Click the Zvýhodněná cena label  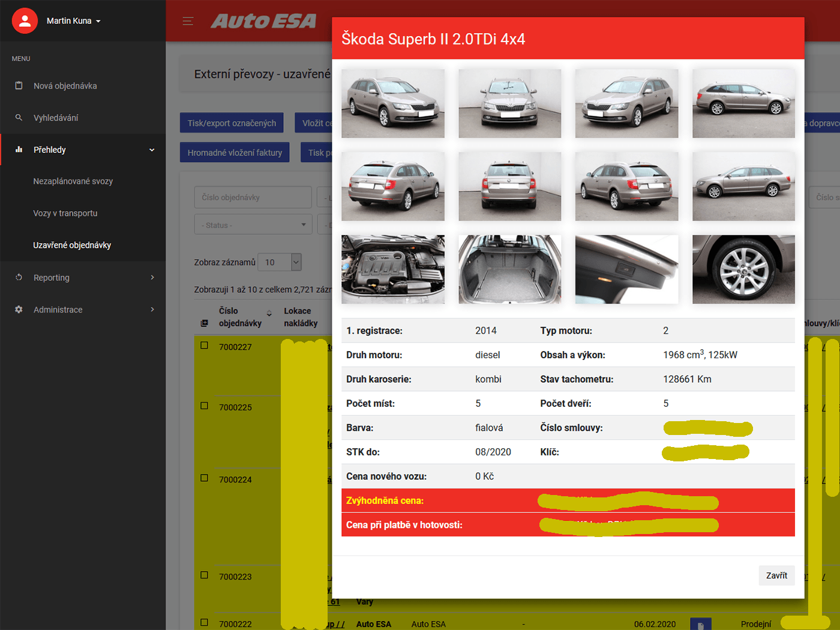385,500
